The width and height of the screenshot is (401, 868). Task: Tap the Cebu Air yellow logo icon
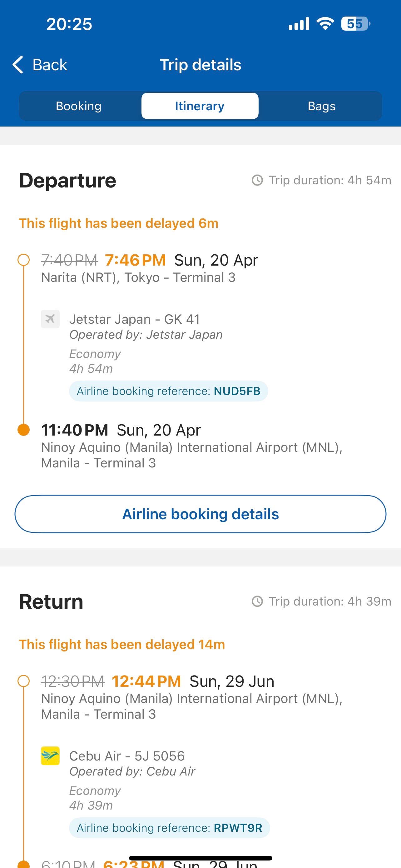coord(50,756)
